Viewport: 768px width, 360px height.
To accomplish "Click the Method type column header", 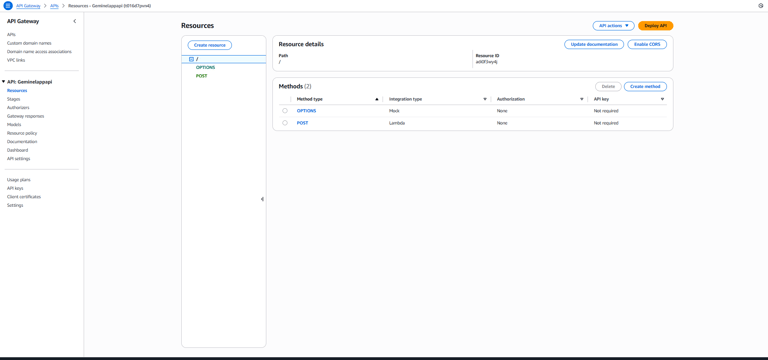I will pos(310,99).
